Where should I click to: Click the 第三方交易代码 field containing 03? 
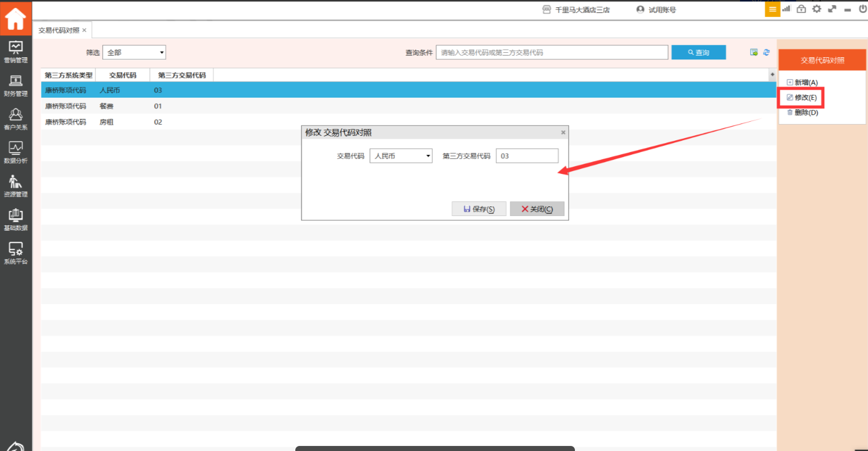(x=527, y=156)
